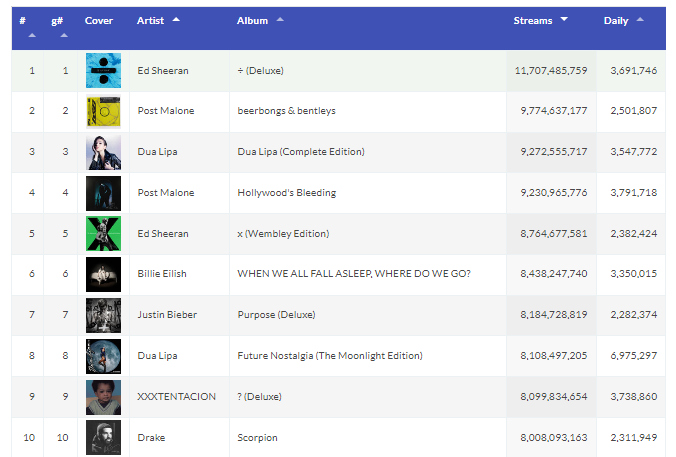This screenshot has width=676, height=457.
Task: Click Future Nostalgia (The Moonlight Edition)
Action: tap(330, 356)
